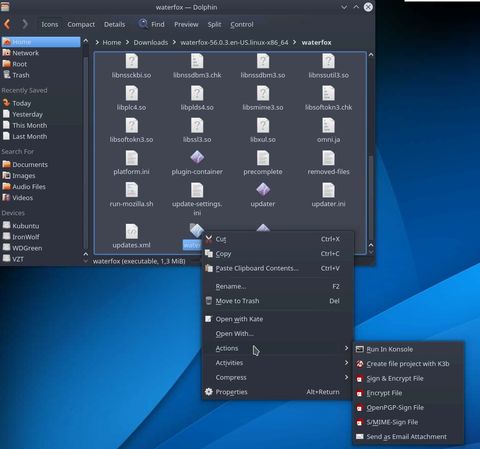Click Places panel scrollbar up arrow

pyautogui.click(x=86, y=40)
